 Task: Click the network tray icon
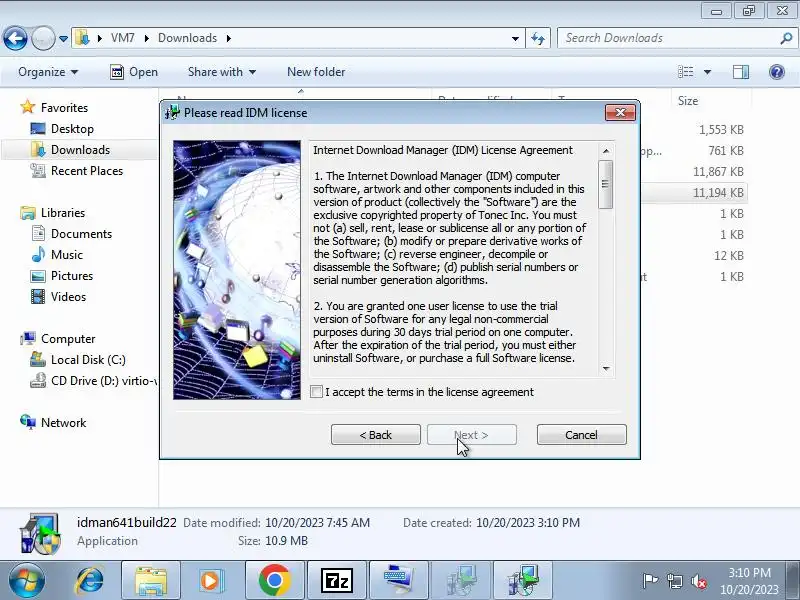point(674,581)
